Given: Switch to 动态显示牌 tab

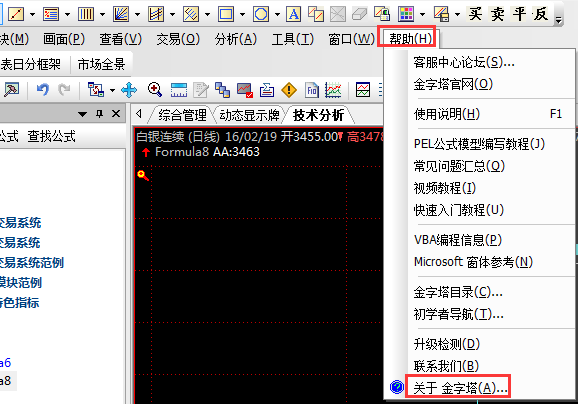Looking at the screenshot, I should click(x=249, y=115).
